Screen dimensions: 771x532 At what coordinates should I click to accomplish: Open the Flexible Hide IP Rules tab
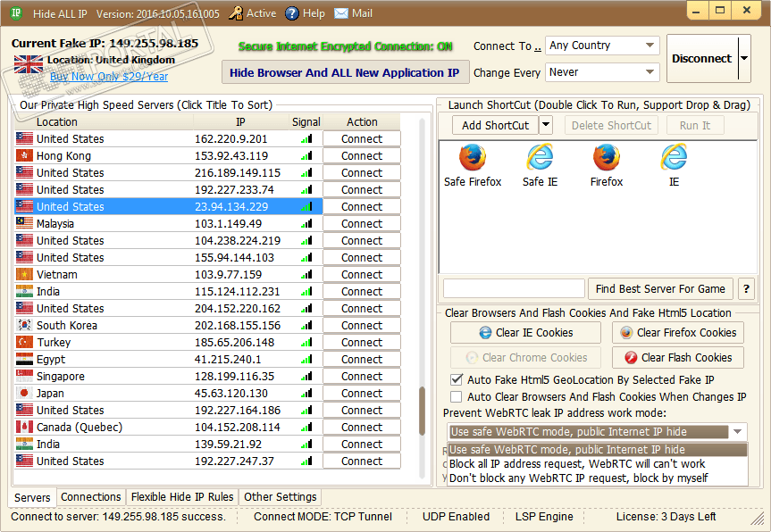(x=182, y=497)
